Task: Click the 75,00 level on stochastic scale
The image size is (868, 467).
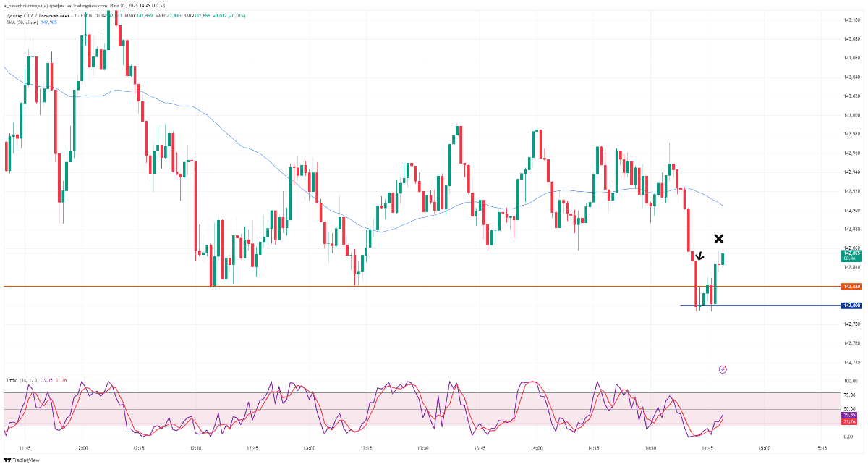Action: [849, 395]
